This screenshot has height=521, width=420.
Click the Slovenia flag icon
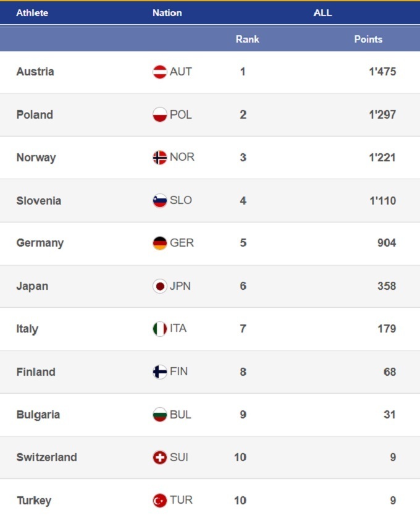tap(159, 200)
